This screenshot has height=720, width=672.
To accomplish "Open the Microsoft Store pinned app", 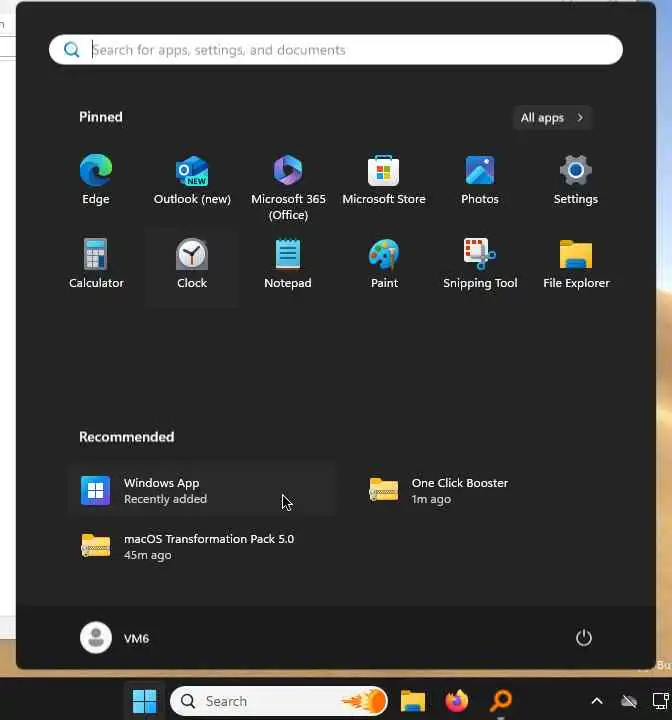I will tap(384, 180).
